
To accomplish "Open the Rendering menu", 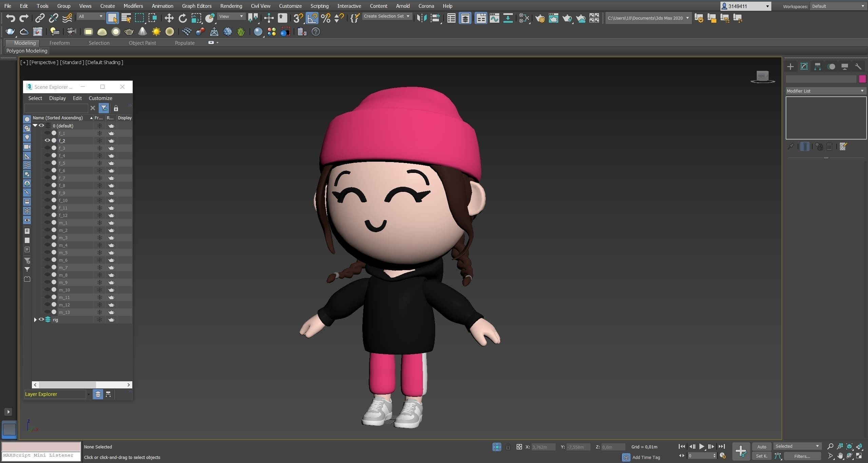I will (231, 6).
